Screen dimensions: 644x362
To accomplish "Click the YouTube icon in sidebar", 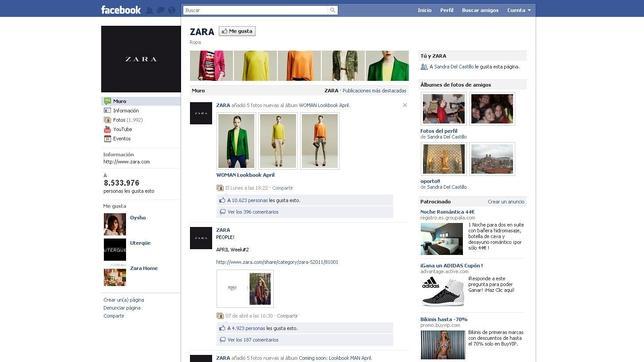I will click(x=107, y=129).
